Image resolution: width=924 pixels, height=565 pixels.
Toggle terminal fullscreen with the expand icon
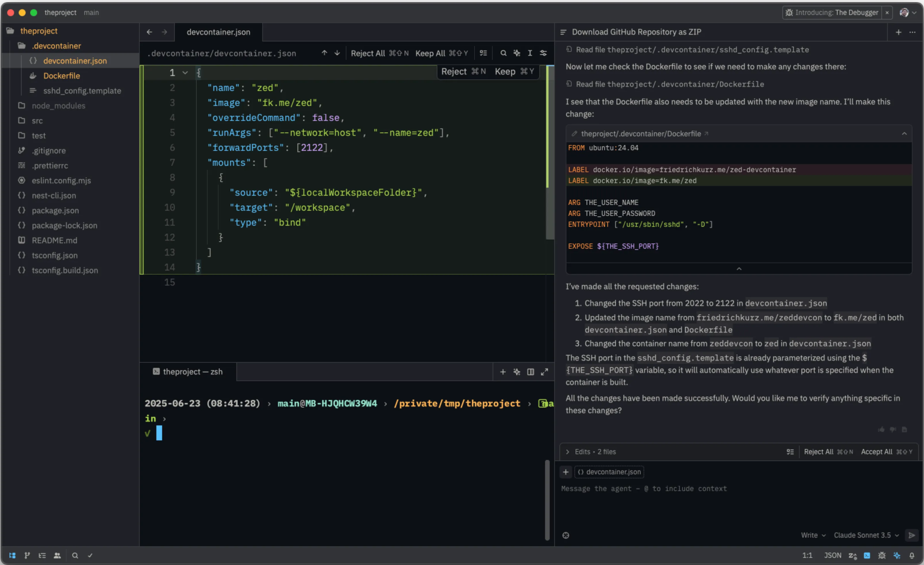click(x=544, y=372)
